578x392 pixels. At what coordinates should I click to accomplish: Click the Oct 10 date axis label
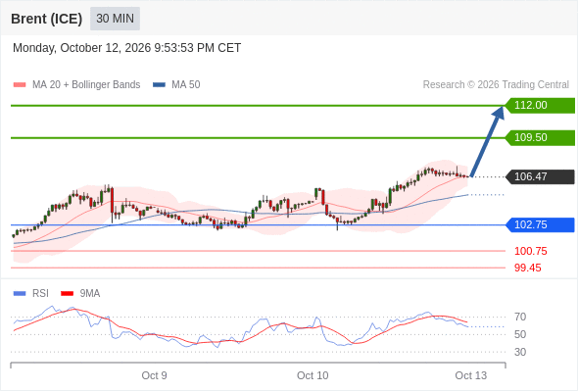(313, 375)
